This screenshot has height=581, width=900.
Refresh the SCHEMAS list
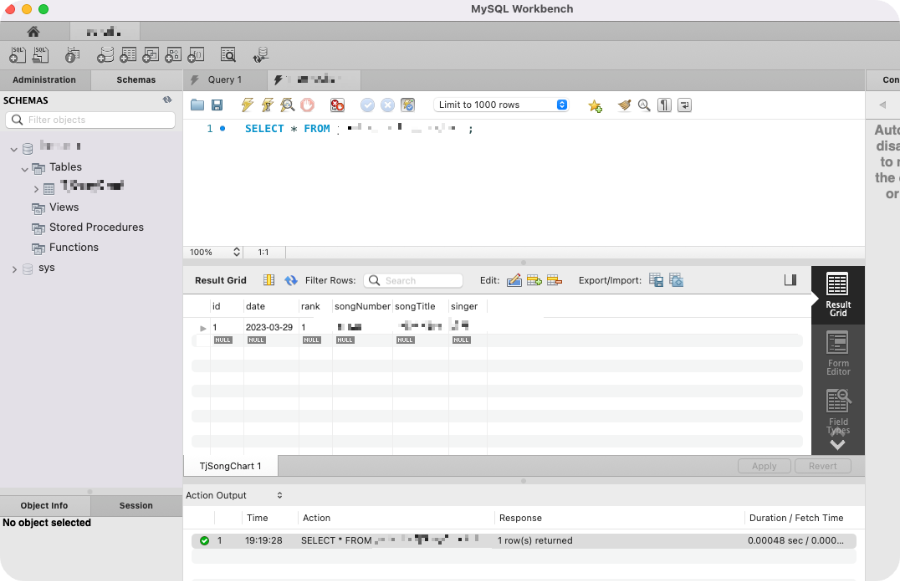point(167,100)
